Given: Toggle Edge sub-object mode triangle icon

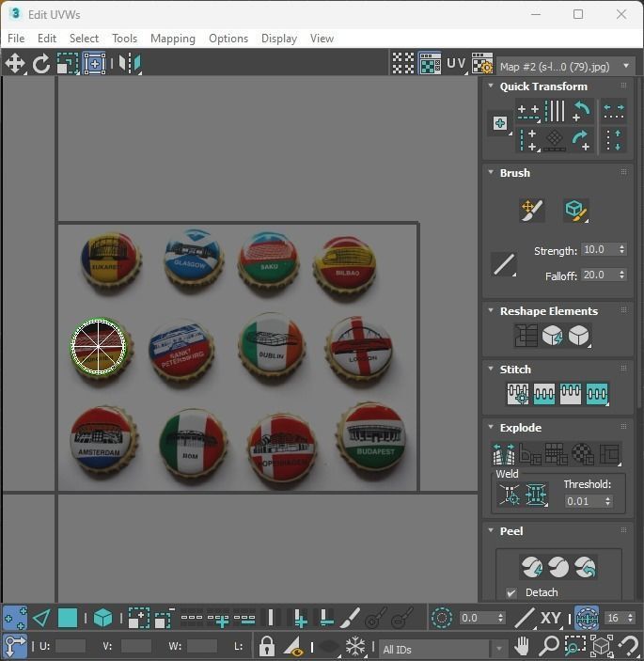Looking at the screenshot, I should coord(41,618).
